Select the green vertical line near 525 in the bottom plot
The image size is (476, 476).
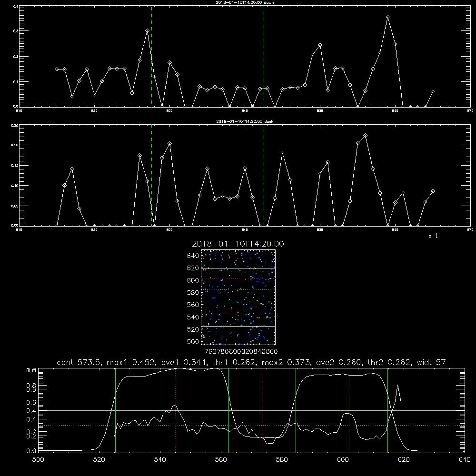click(115, 410)
